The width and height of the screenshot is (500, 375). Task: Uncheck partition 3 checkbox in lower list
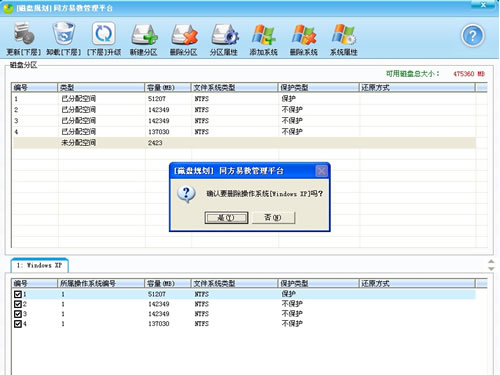[18, 314]
